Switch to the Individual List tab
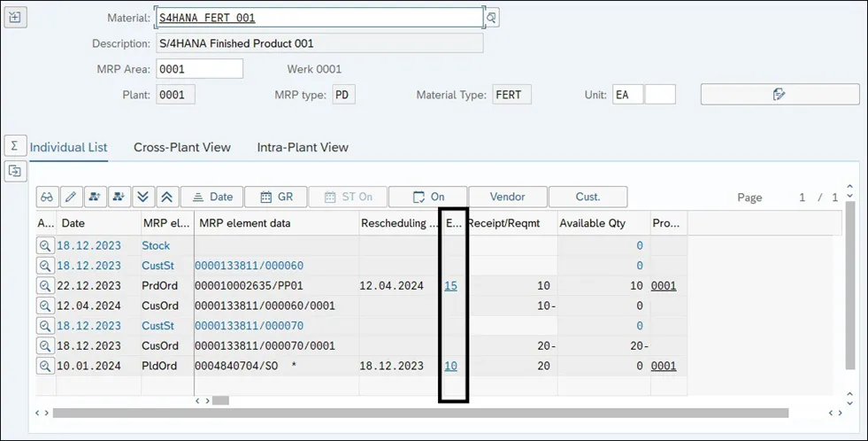The height and width of the screenshot is (441, 868). click(69, 147)
